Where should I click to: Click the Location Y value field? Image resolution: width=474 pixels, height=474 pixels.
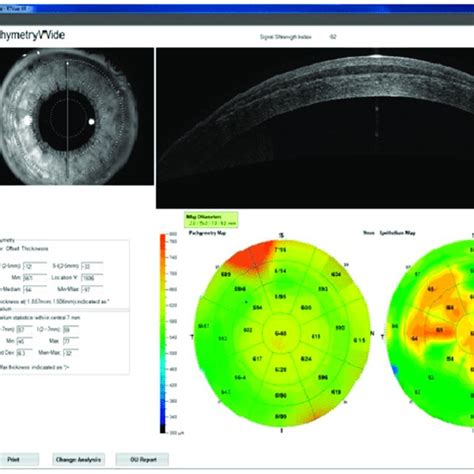(92, 278)
